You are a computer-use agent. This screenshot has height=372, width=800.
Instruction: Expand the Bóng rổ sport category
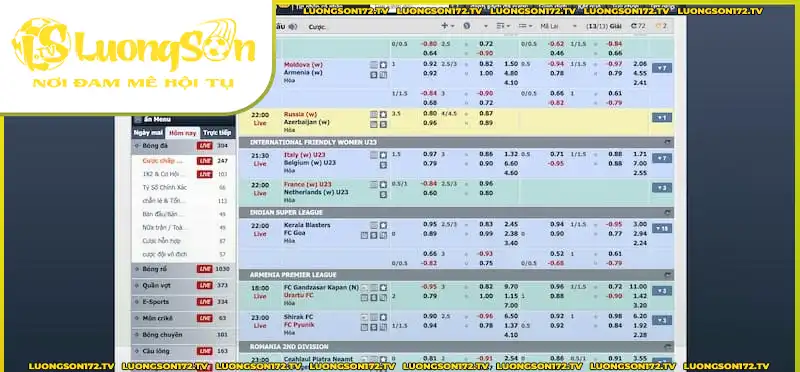pos(183,269)
